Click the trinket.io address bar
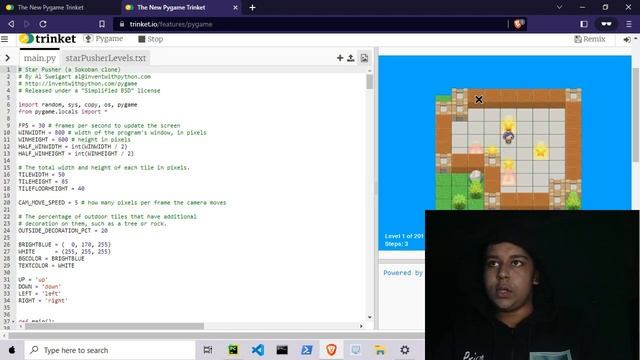 pyautogui.click(x=310, y=24)
